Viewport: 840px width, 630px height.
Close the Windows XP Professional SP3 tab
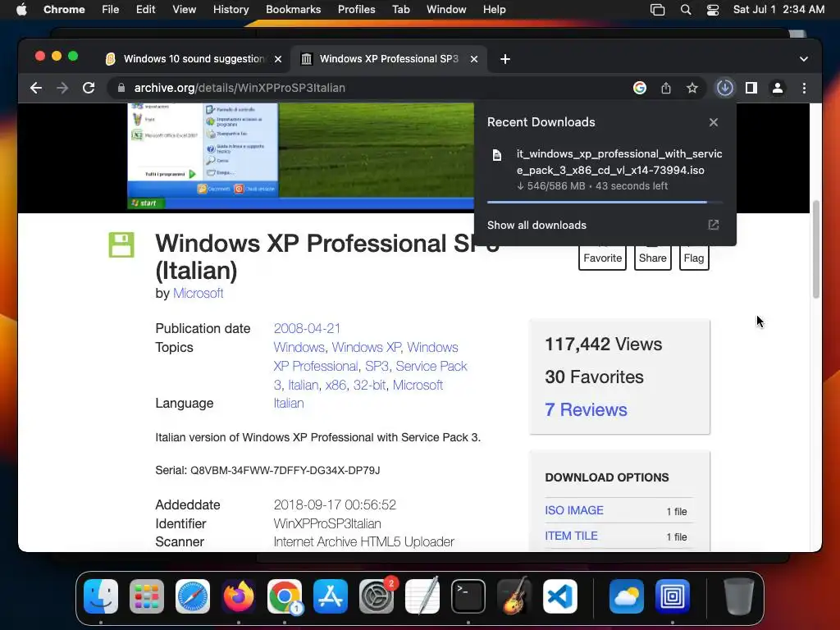click(x=474, y=59)
